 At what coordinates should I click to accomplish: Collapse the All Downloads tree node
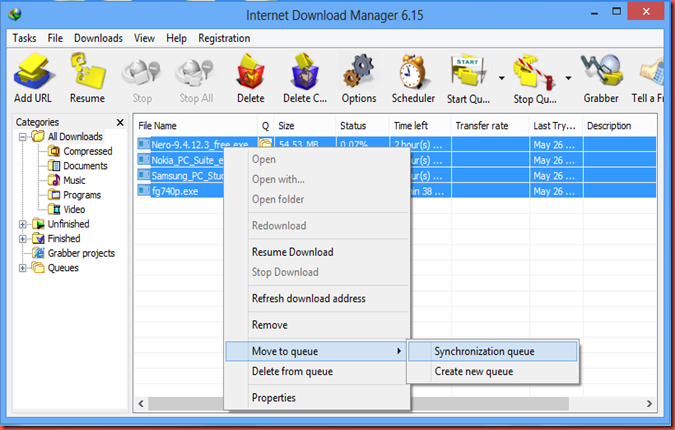(23, 137)
